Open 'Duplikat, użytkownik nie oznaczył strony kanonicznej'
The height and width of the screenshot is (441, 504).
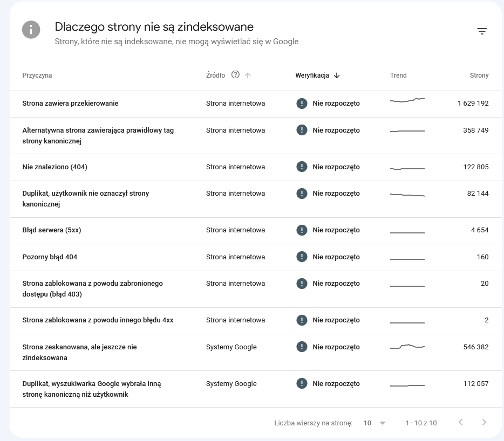pos(85,199)
